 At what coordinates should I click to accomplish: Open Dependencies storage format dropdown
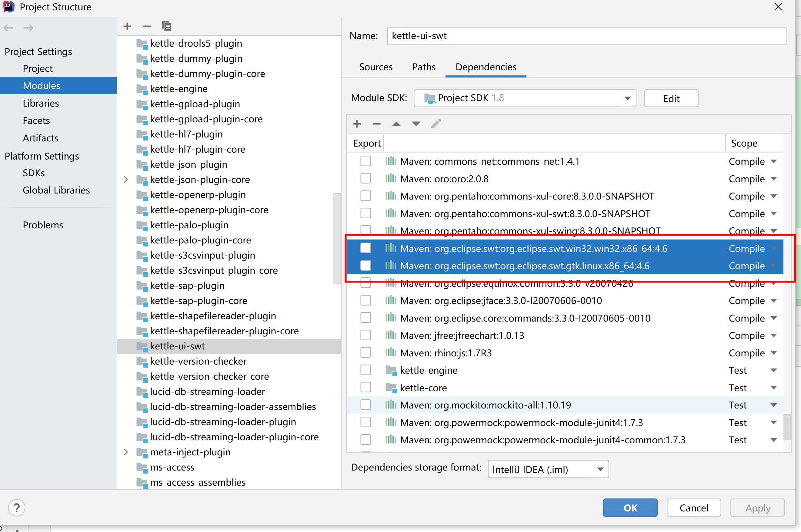click(548, 469)
